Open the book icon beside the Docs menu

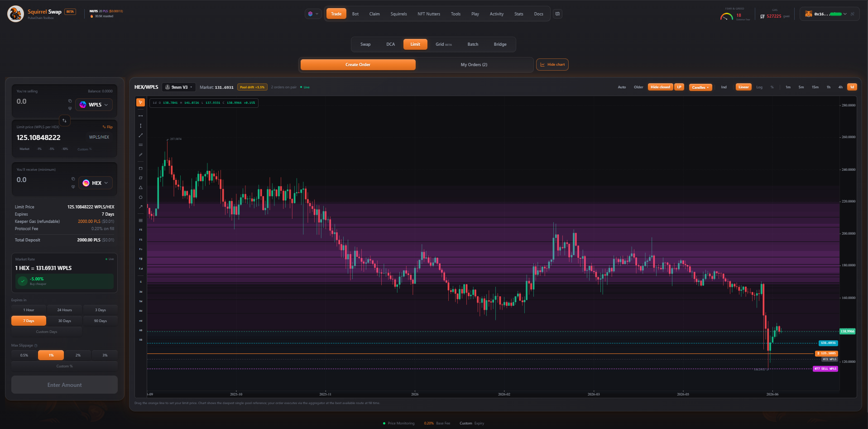point(557,14)
